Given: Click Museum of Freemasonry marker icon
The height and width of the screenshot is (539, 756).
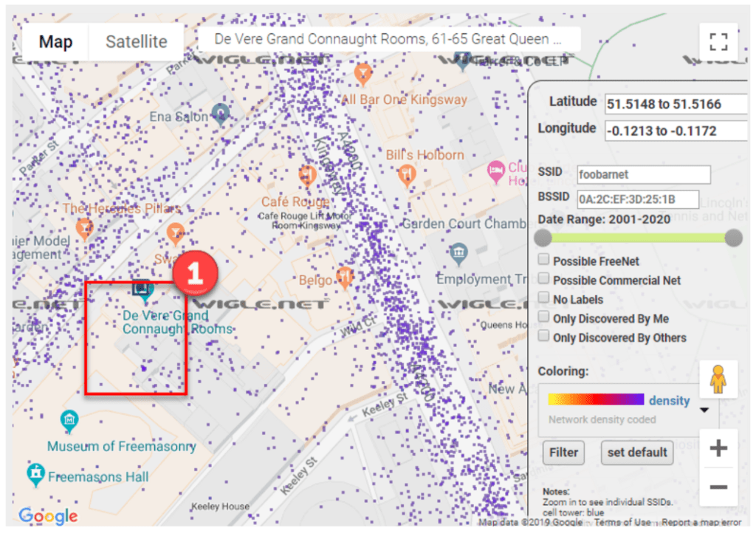Looking at the screenshot, I should 69,422.
